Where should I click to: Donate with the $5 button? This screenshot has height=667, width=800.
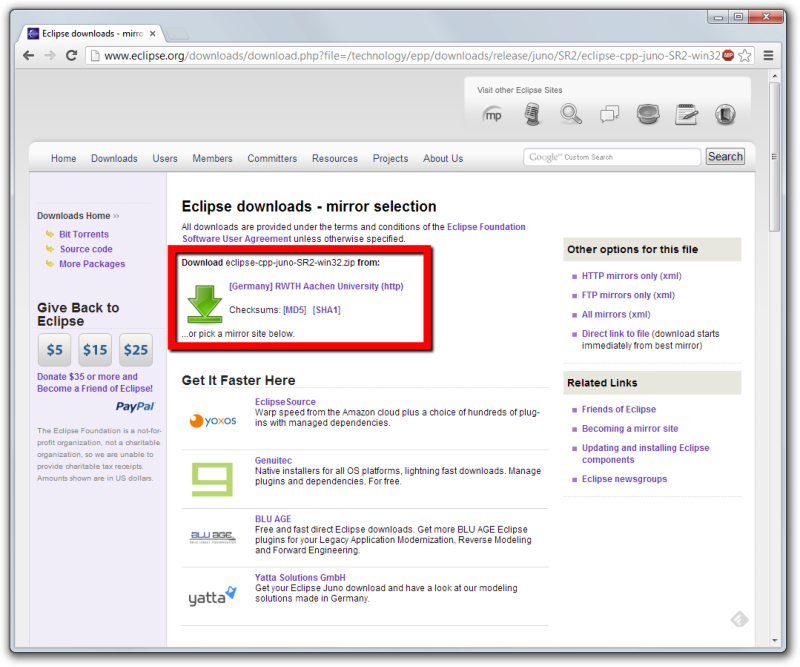click(x=54, y=350)
